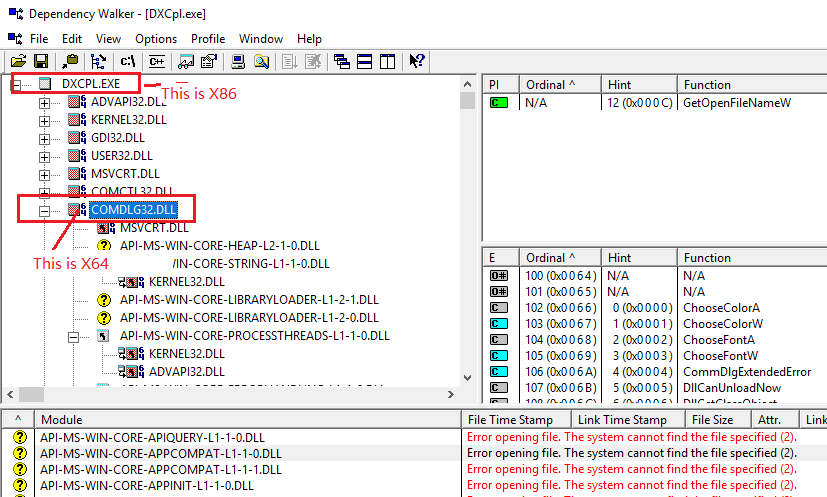Sort exports by the E column header

501,257
